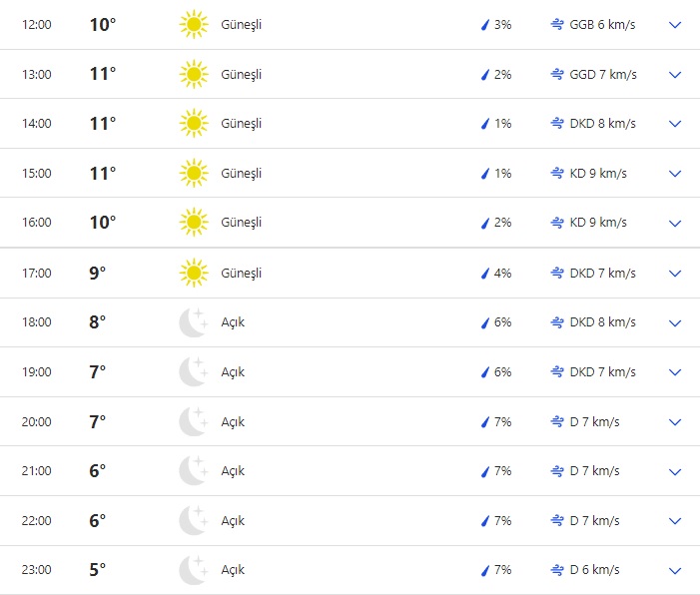Click the raindrop icon in the 17:00 row
The image size is (700, 595).
click(x=484, y=274)
